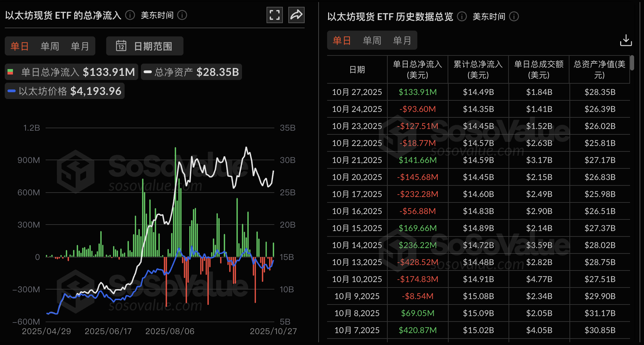Switch chart to 单周 view

tap(50, 46)
